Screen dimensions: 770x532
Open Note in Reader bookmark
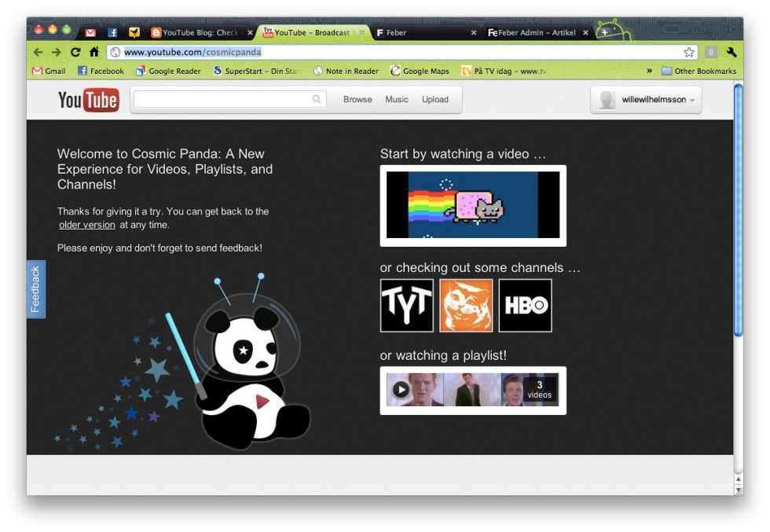point(346,72)
